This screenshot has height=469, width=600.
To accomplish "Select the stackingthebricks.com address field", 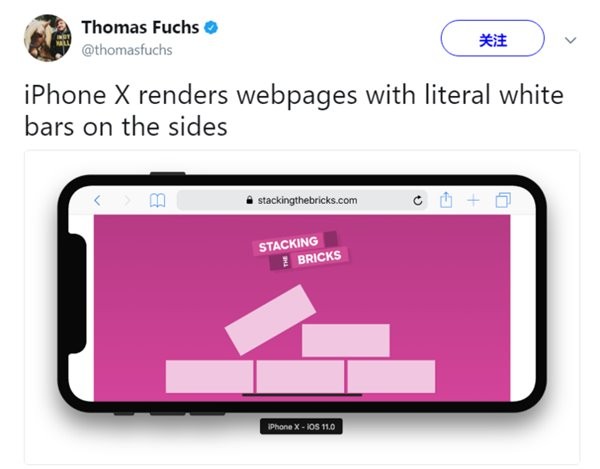I will [x=302, y=200].
